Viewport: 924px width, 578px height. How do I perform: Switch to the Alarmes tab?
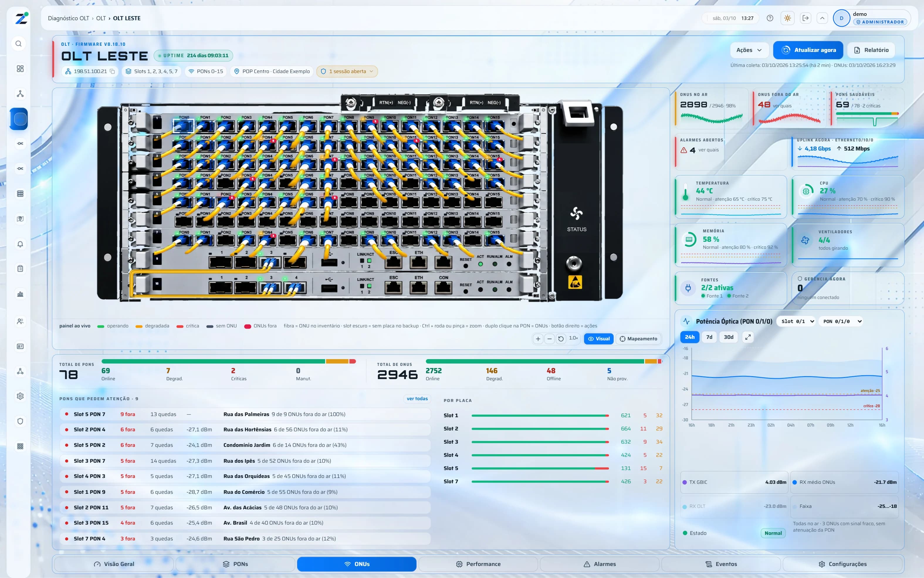point(600,564)
